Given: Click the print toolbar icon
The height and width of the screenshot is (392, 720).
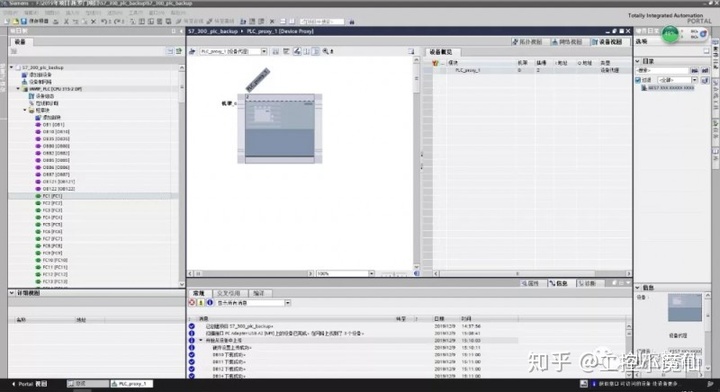Looking at the screenshot, I should pos(56,22).
